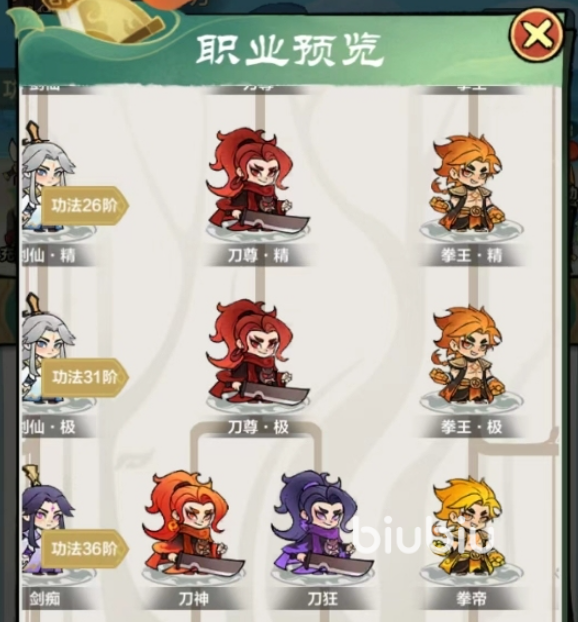Select the 拳王·精 character portrait
This screenshot has height=622, width=578.
[470, 187]
